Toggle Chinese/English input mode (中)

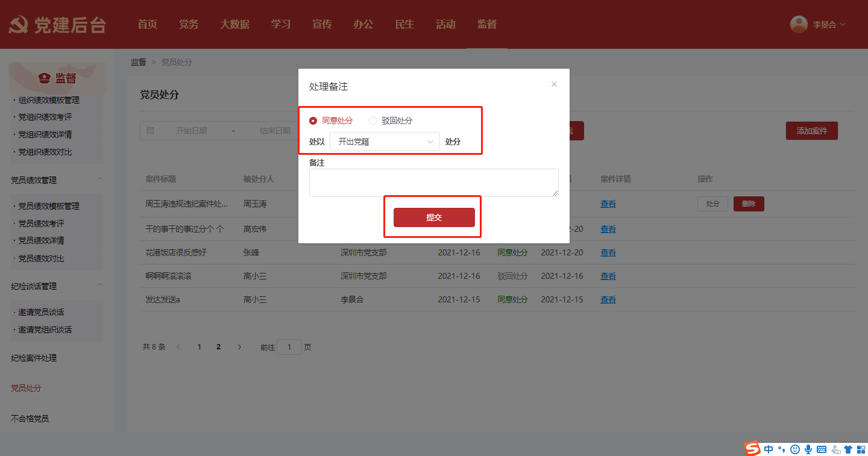(x=769, y=449)
